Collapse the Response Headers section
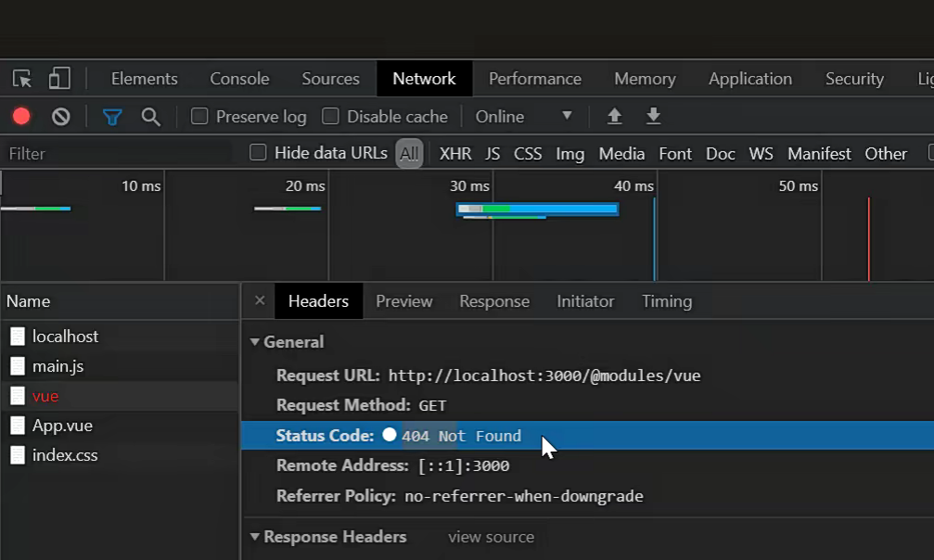The height and width of the screenshot is (560, 934). tap(255, 537)
